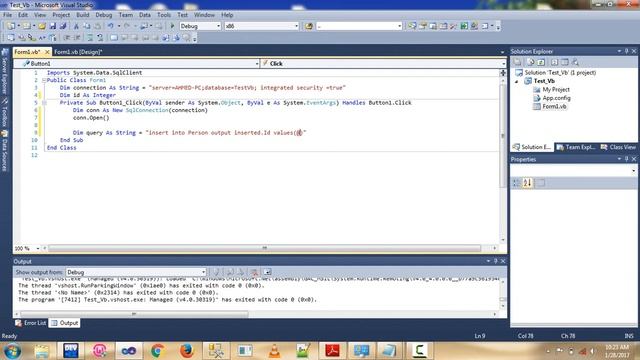Toggle auto-hide pin on Properties panel
Screen dimensions: 640x360
[627, 159]
